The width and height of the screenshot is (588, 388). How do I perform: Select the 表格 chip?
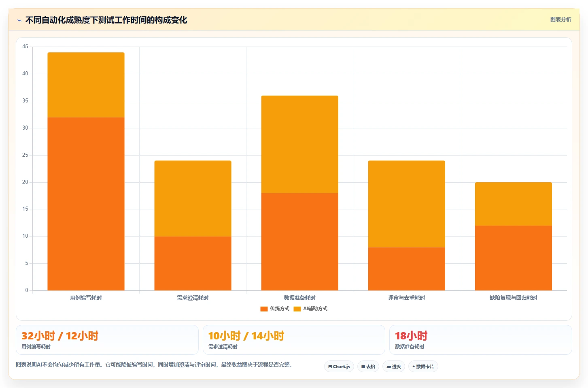point(368,367)
